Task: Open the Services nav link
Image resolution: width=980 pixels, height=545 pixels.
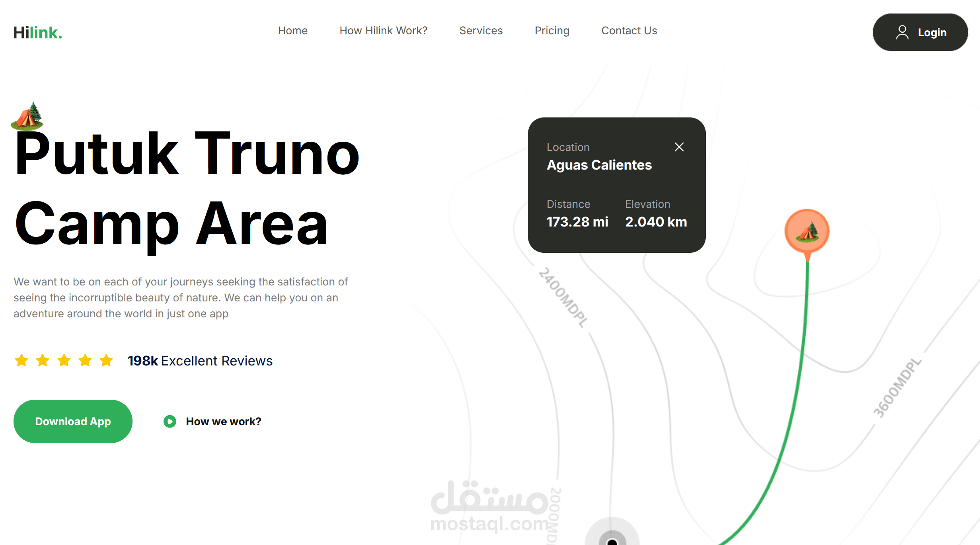Action: [481, 31]
